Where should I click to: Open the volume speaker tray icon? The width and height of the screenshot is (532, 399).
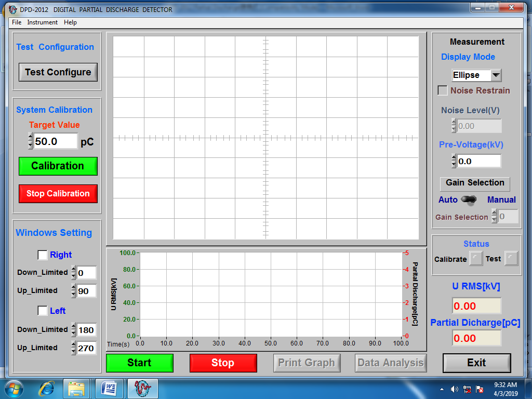[x=454, y=389]
